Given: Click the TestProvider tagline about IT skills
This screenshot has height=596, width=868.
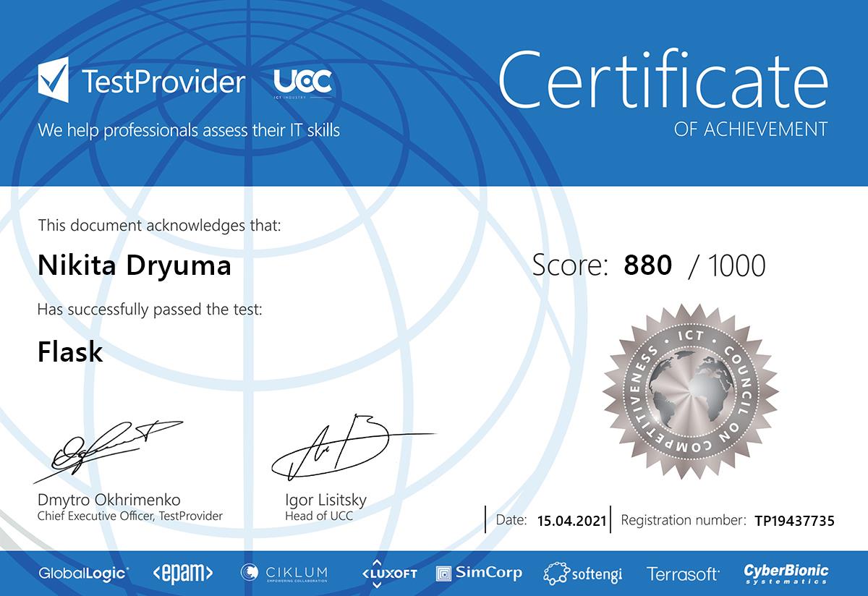Looking at the screenshot, I should 189,131.
